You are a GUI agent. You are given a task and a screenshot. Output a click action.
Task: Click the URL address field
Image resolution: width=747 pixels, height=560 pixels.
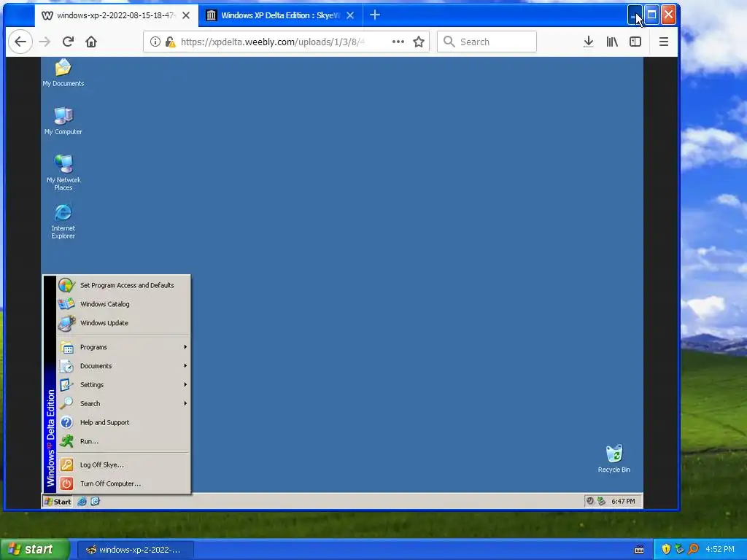pos(273,42)
